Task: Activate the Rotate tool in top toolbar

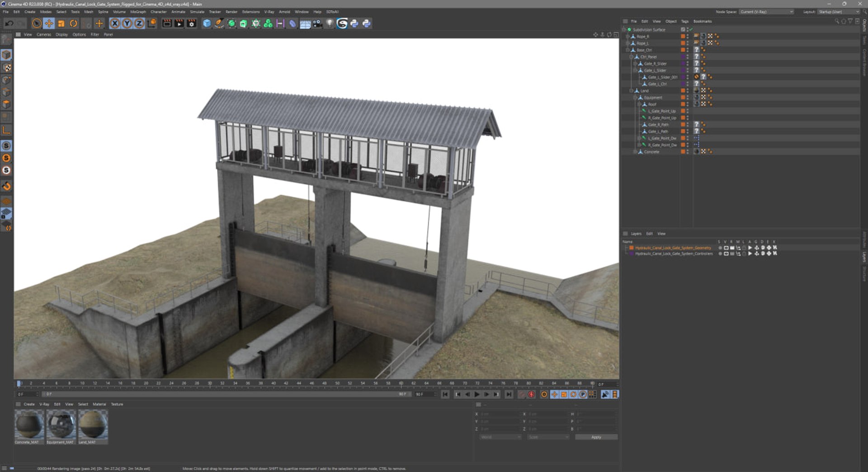Action: [x=73, y=24]
